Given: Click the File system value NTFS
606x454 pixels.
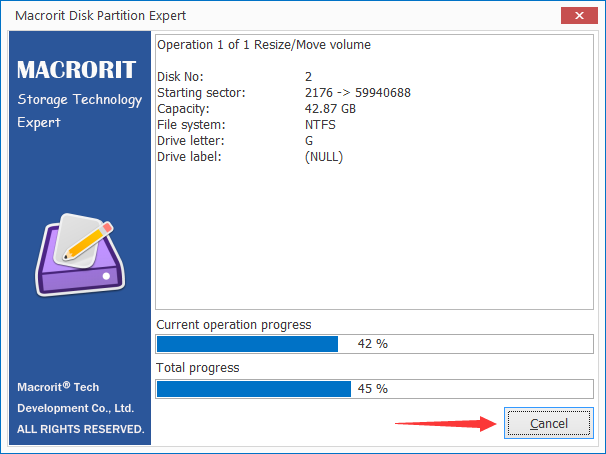Looking at the screenshot, I should tap(320, 125).
